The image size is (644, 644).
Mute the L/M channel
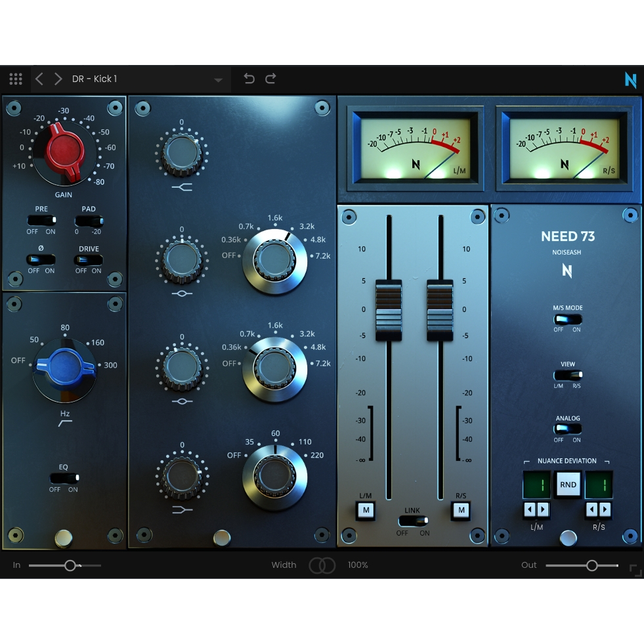tap(365, 510)
